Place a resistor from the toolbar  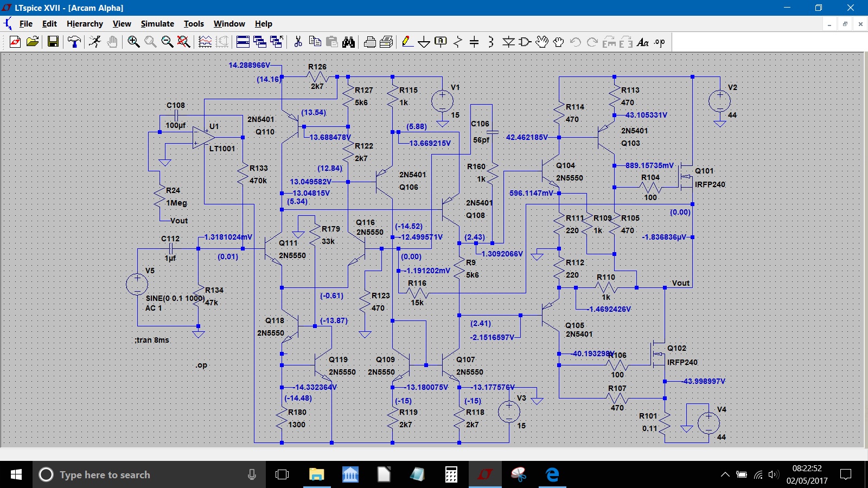(458, 42)
